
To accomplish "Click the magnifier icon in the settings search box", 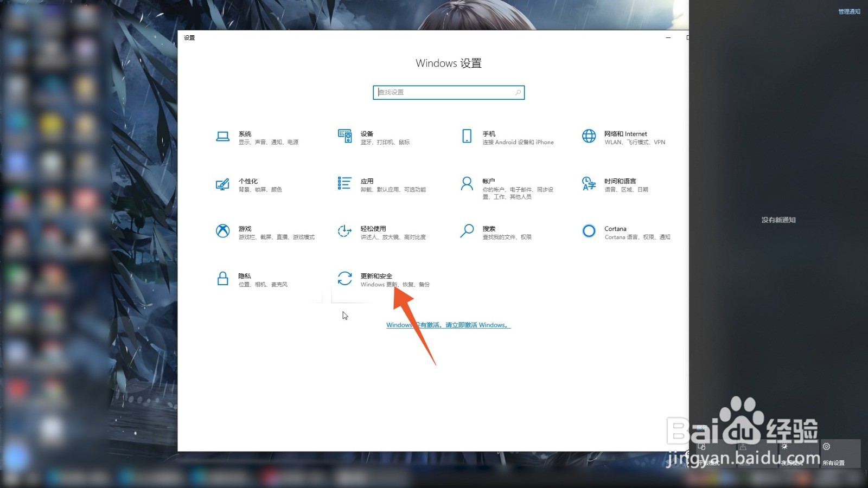I will point(518,92).
